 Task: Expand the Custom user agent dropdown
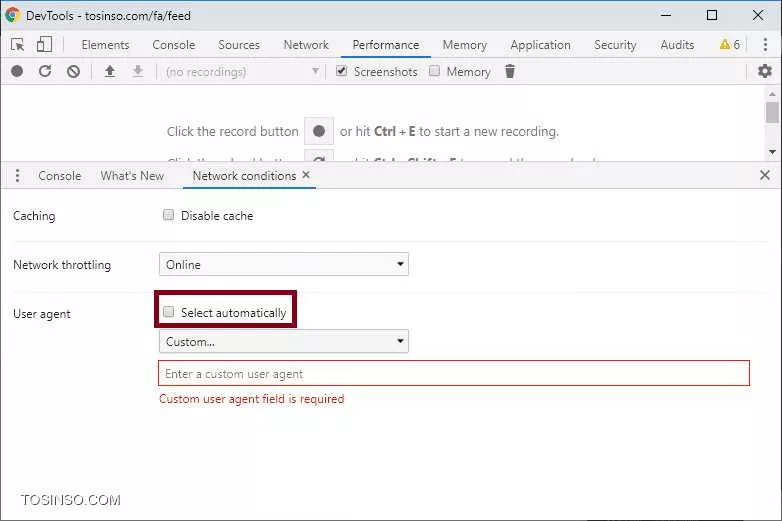click(x=284, y=342)
